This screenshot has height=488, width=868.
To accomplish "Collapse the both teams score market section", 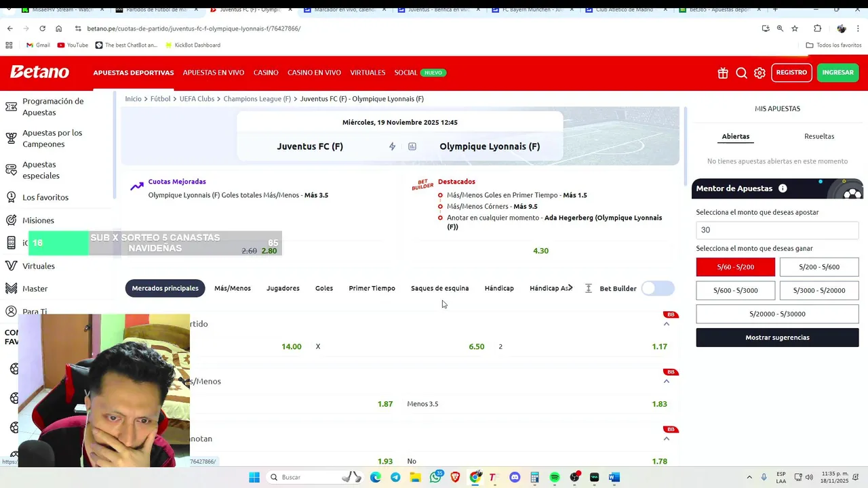I will pyautogui.click(x=667, y=439).
